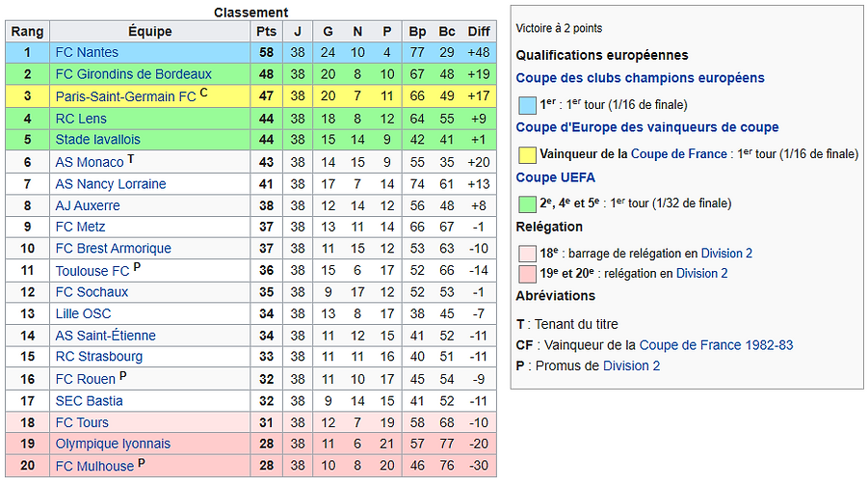Select the RC Lens link
The image size is (868, 486).
point(81,119)
